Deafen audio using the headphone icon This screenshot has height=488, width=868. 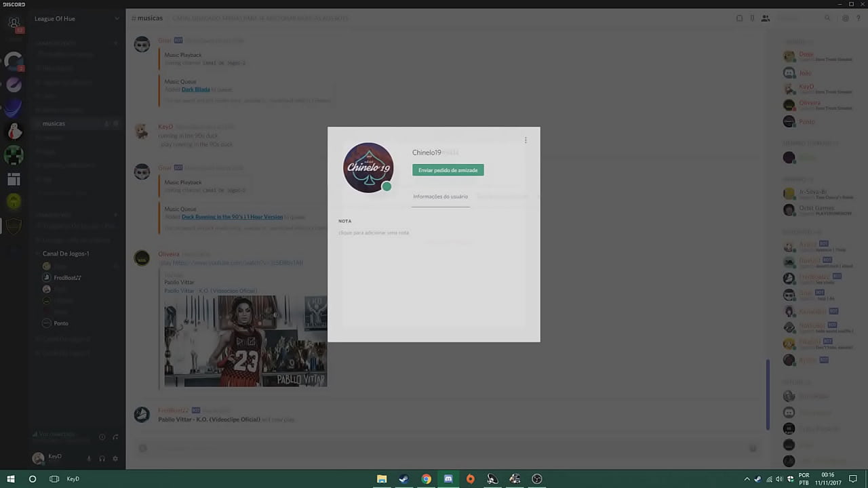tap(102, 459)
